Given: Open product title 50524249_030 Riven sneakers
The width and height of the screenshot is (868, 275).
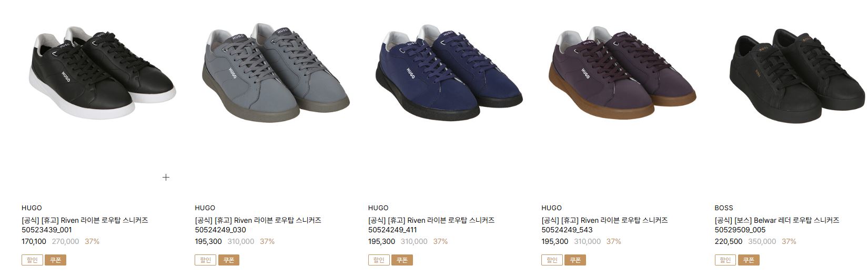Looking at the screenshot, I should (x=258, y=225).
